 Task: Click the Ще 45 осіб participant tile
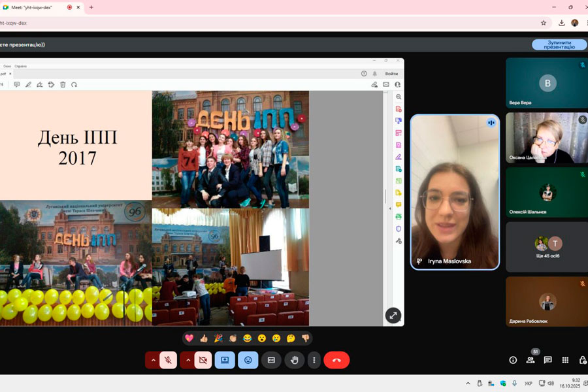click(546, 246)
